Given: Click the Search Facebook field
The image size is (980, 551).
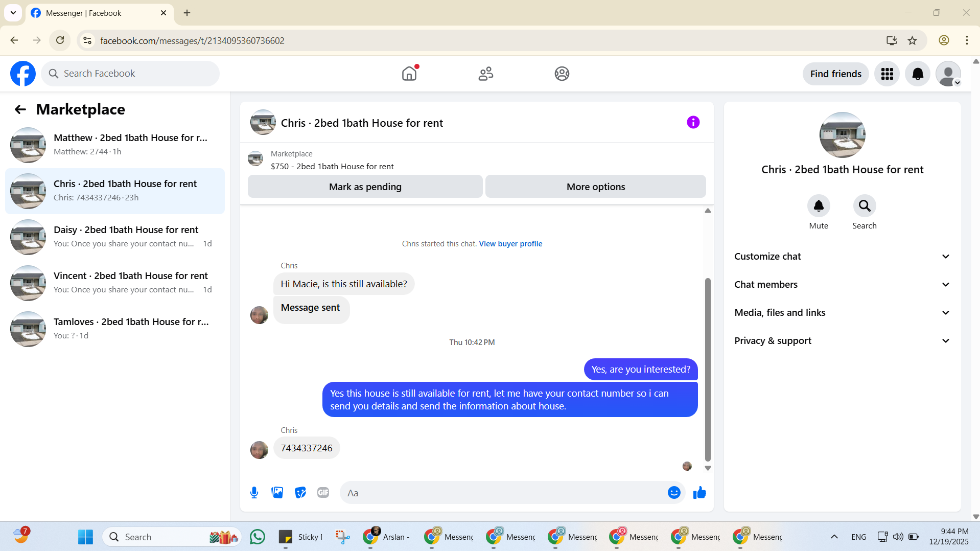Looking at the screenshot, I should coord(130,74).
